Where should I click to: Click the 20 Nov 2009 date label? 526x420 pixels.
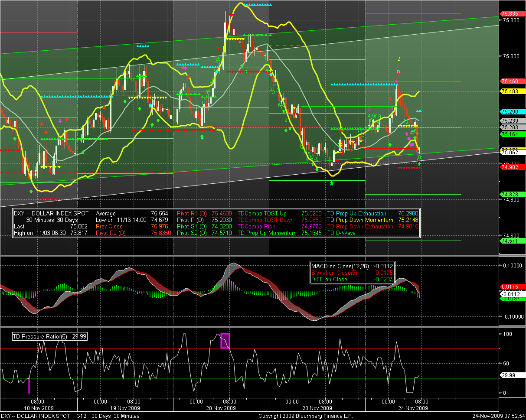click(x=220, y=408)
